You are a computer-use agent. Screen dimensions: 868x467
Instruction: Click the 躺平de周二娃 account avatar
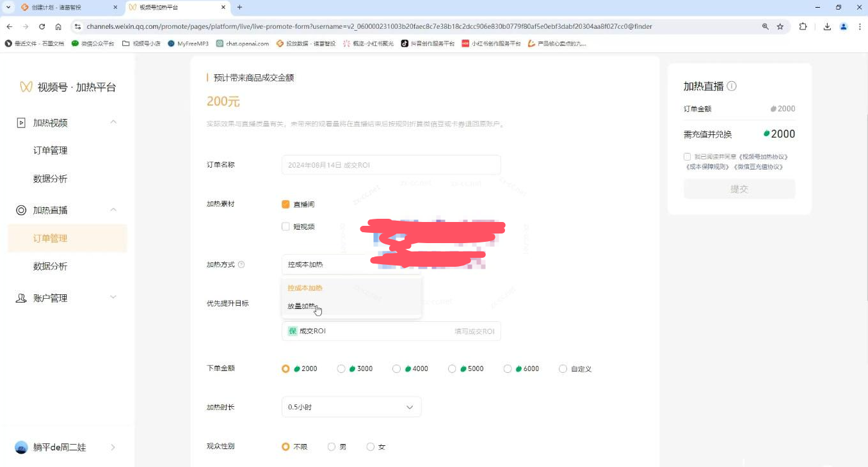[x=21, y=447]
